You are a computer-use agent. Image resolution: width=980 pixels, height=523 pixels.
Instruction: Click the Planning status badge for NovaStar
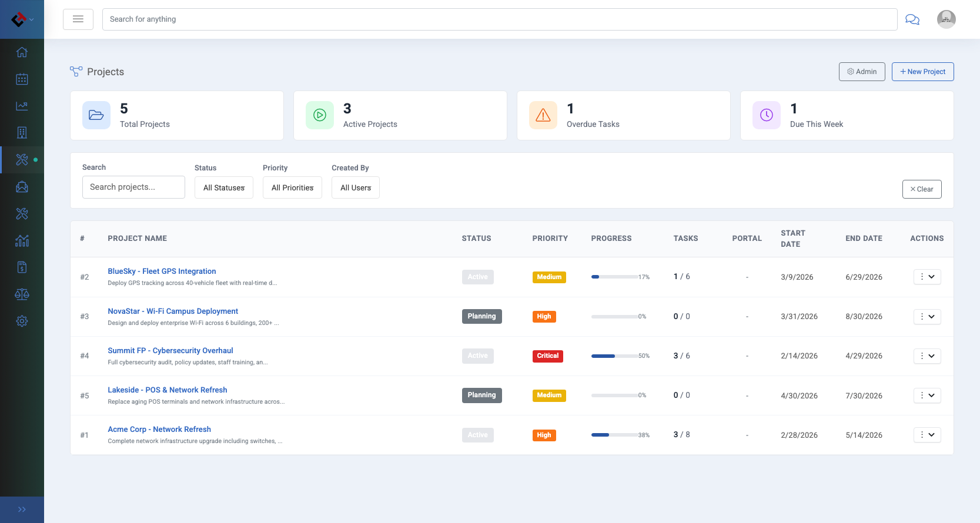(x=482, y=316)
